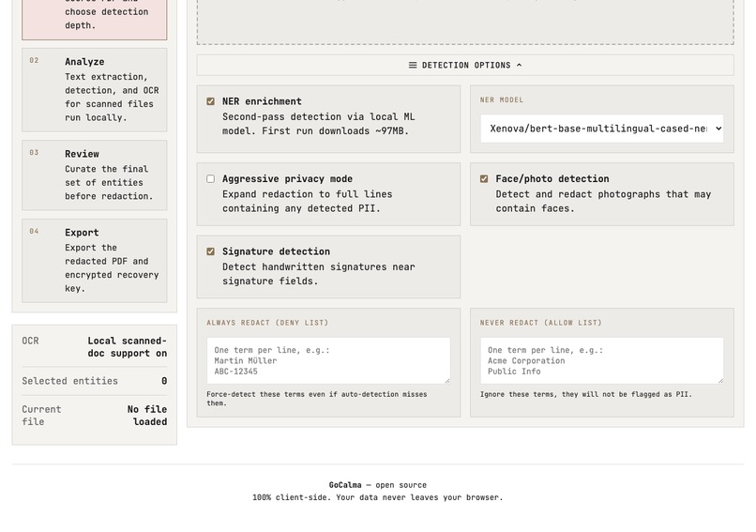The image size is (756, 532).
Task: Select the 02 Analyze step card
Action: 95,90
